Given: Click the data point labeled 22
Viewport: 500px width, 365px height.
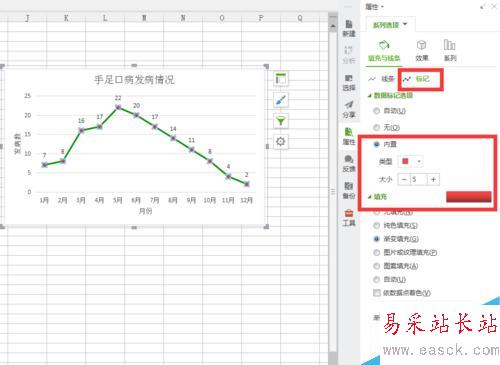Looking at the screenshot, I should tap(118, 107).
